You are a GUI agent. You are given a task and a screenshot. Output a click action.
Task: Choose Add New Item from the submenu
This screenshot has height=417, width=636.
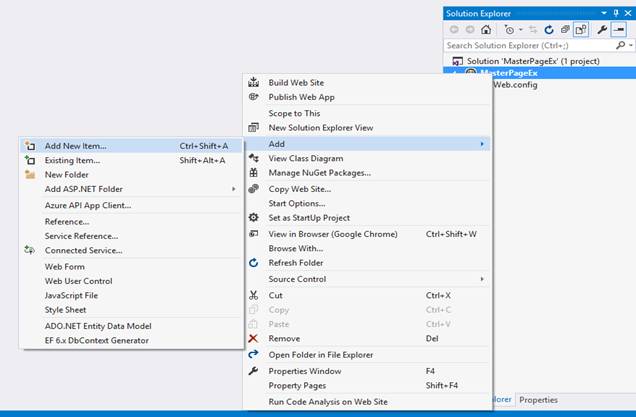(76, 145)
